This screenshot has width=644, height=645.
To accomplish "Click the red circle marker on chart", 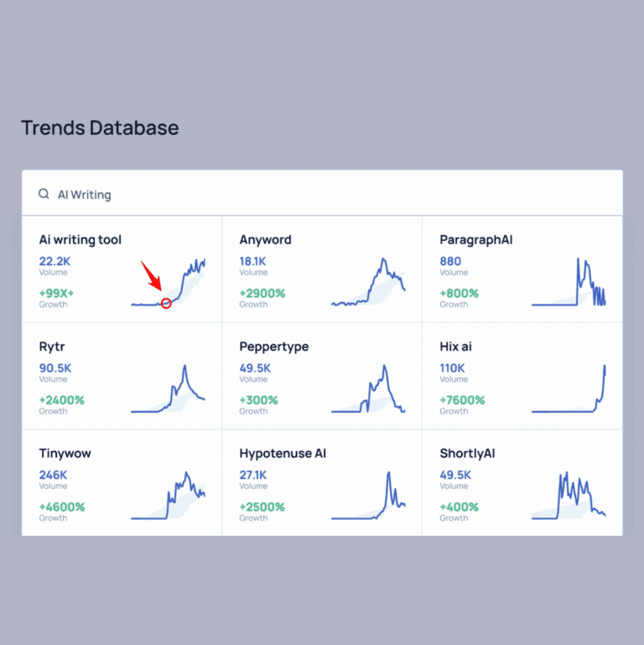I will coord(166,303).
